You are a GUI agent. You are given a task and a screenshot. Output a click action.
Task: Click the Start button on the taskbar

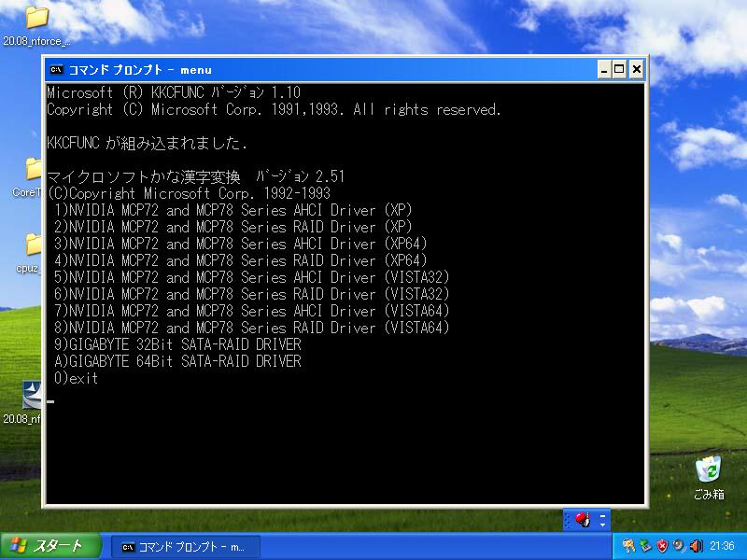[x=50, y=546]
